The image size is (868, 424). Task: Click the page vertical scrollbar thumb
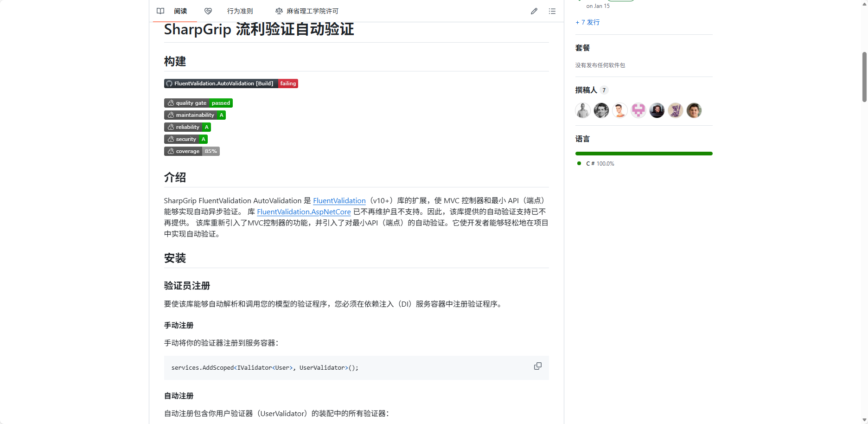[x=864, y=77]
